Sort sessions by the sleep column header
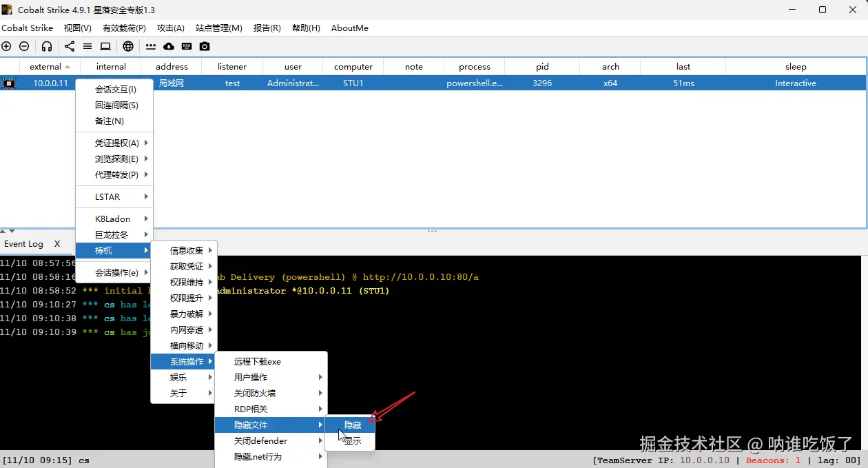The image size is (868, 468). [796, 67]
